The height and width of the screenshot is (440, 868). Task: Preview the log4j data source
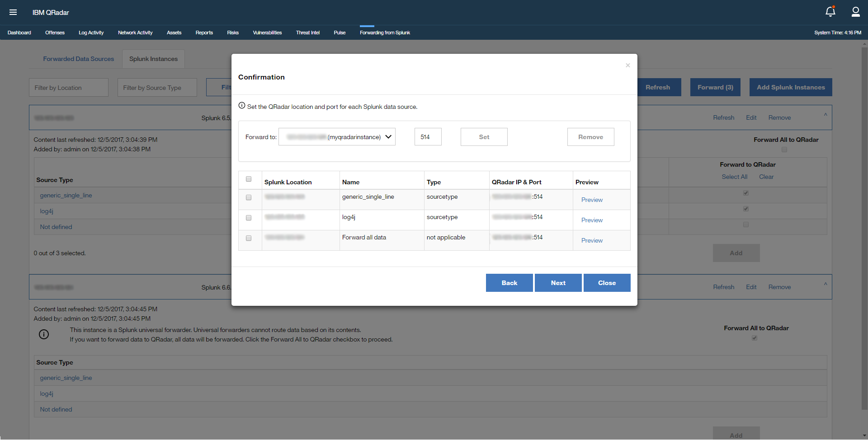coord(592,220)
